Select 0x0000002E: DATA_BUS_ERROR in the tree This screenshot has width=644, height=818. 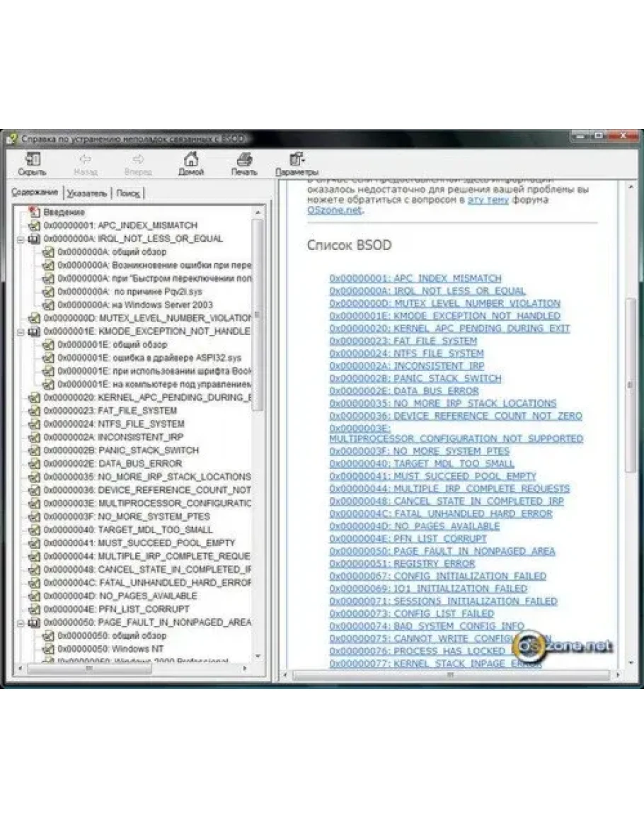coord(102,463)
